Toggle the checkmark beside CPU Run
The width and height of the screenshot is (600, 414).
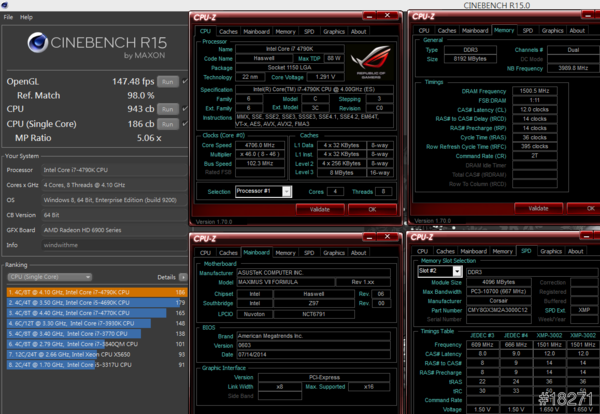pyautogui.click(x=183, y=109)
